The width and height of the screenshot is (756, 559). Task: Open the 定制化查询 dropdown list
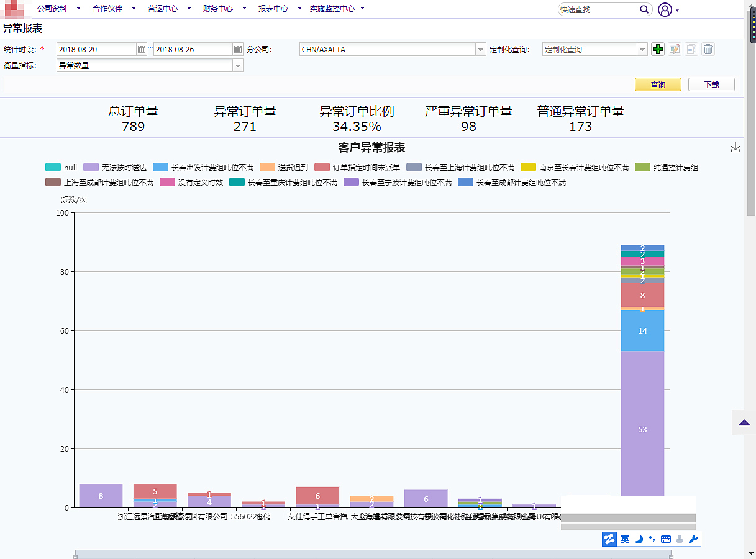click(x=642, y=49)
